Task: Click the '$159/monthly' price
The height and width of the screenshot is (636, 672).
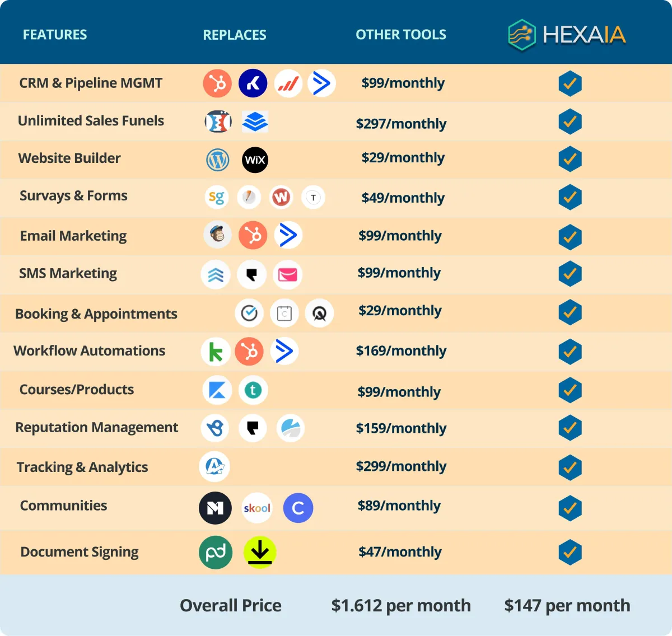Action: coord(401,428)
